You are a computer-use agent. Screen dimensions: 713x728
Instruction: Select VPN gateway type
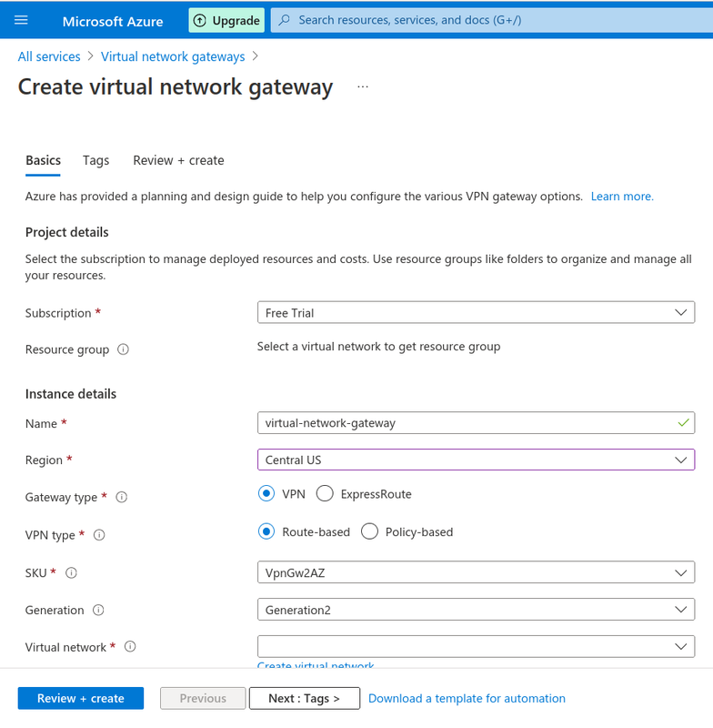point(266,493)
